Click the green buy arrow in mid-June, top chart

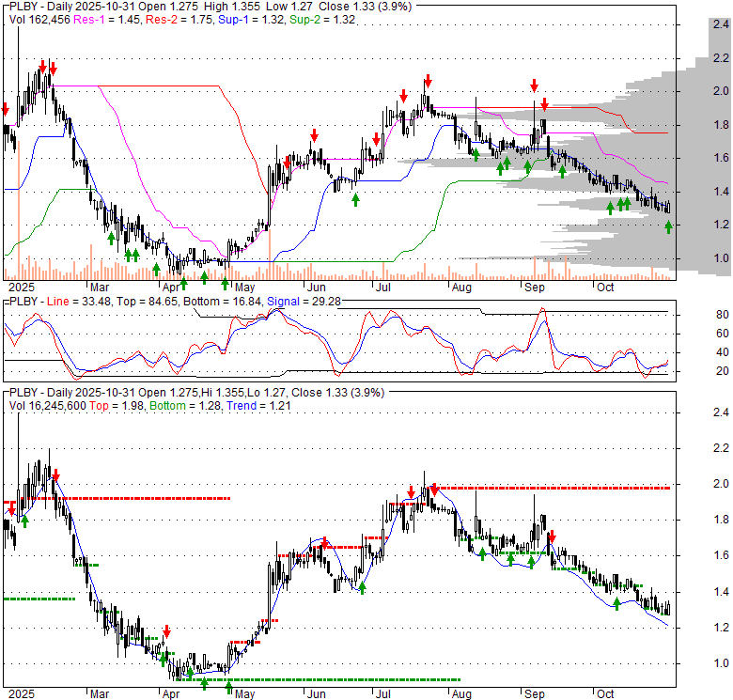click(356, 199)
